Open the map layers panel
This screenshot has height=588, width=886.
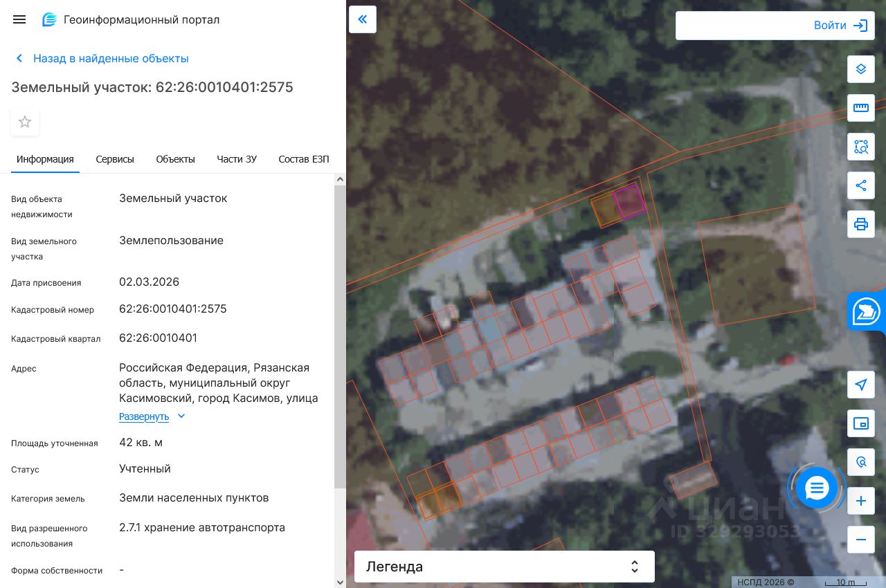pyautogui.click(x=861, y=69)
